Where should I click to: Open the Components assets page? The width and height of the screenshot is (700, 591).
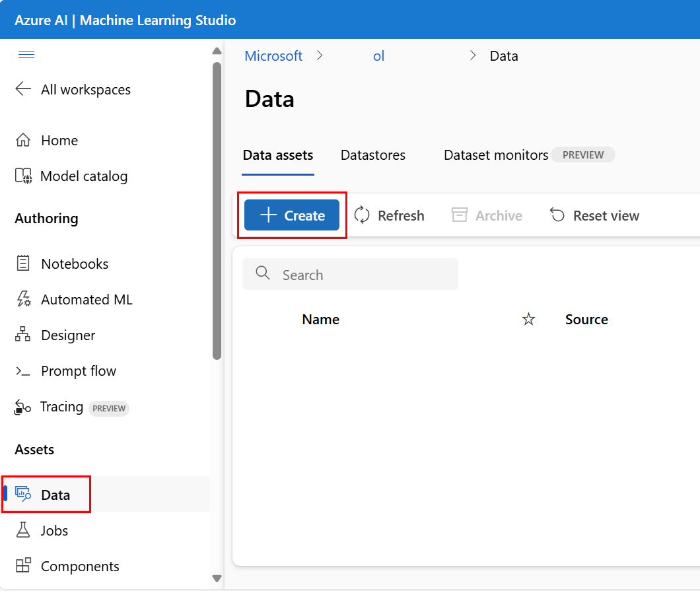coord(79,566)
